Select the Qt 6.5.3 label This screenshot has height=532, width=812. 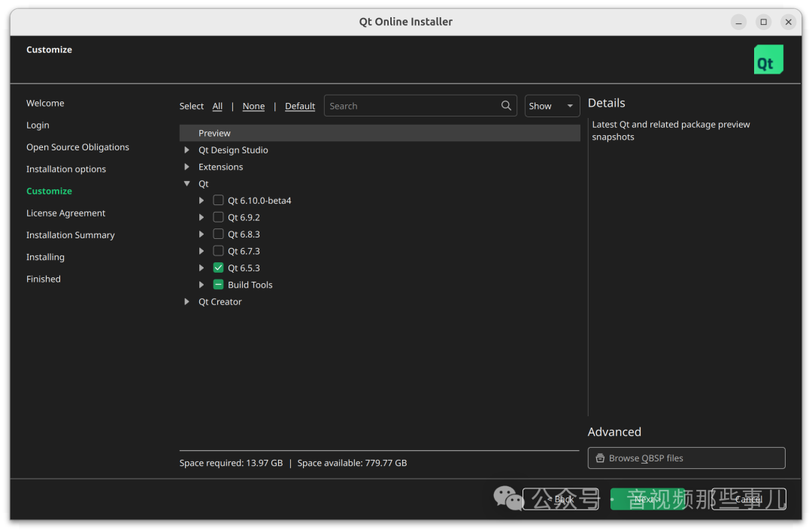point(244,268)
